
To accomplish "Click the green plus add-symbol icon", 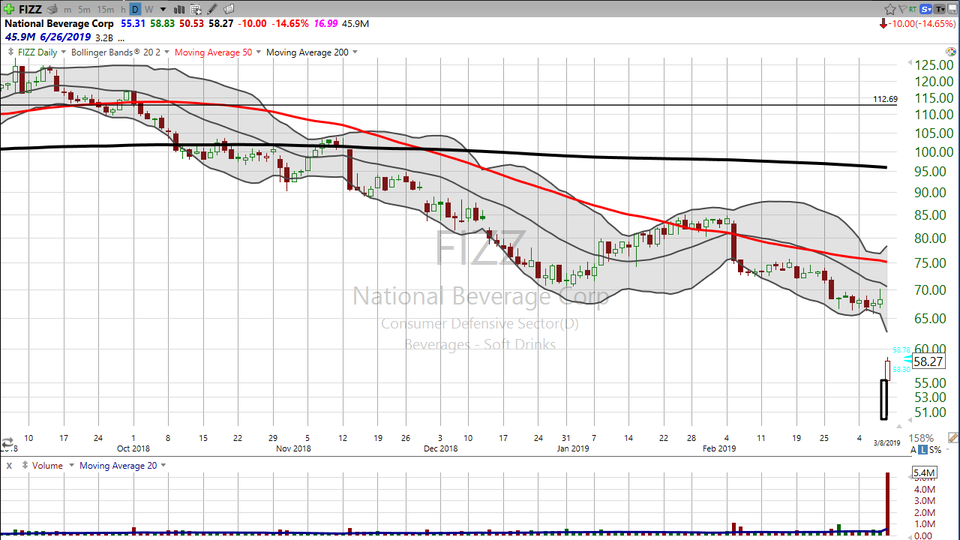I will (9, 9).
